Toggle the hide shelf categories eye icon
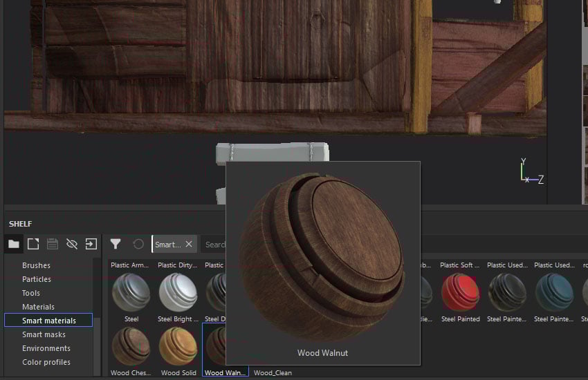The height and width of the screenshot is (380, 588). pos(72,244)
